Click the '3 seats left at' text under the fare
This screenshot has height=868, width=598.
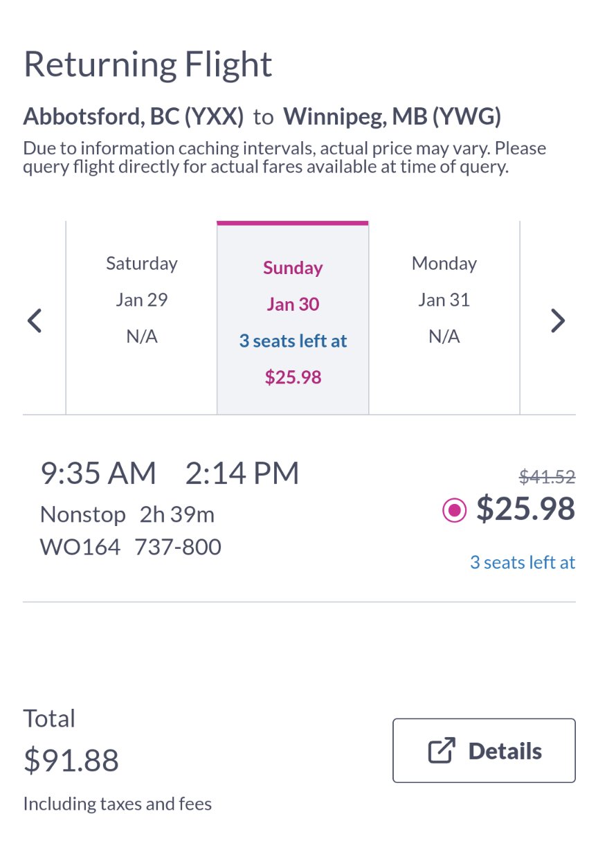click(523, 562)
